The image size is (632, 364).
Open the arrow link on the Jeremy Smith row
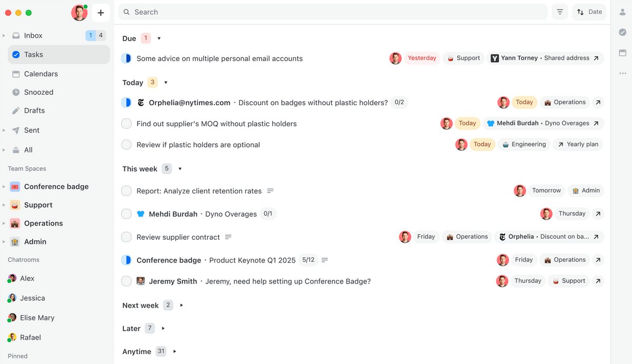(x=598, y=281)
